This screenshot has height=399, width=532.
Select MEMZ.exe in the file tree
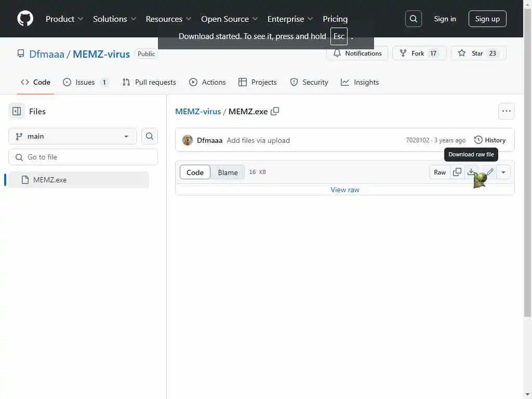click(78, 180)
